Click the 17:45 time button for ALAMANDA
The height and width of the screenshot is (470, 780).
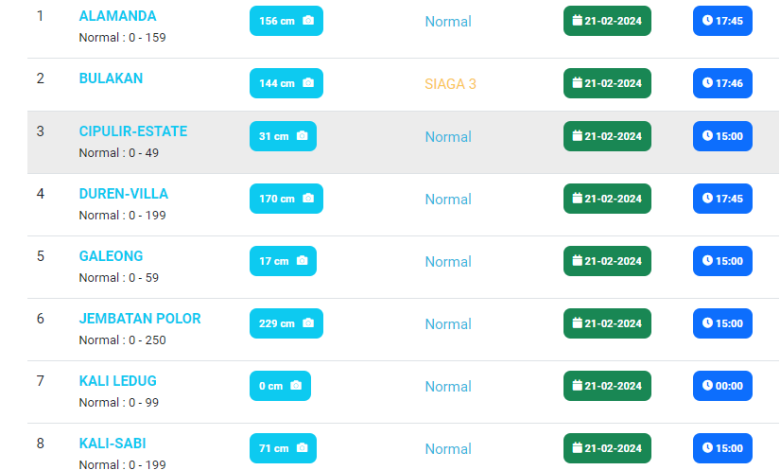pyautogui.click(x=722, y=21)
